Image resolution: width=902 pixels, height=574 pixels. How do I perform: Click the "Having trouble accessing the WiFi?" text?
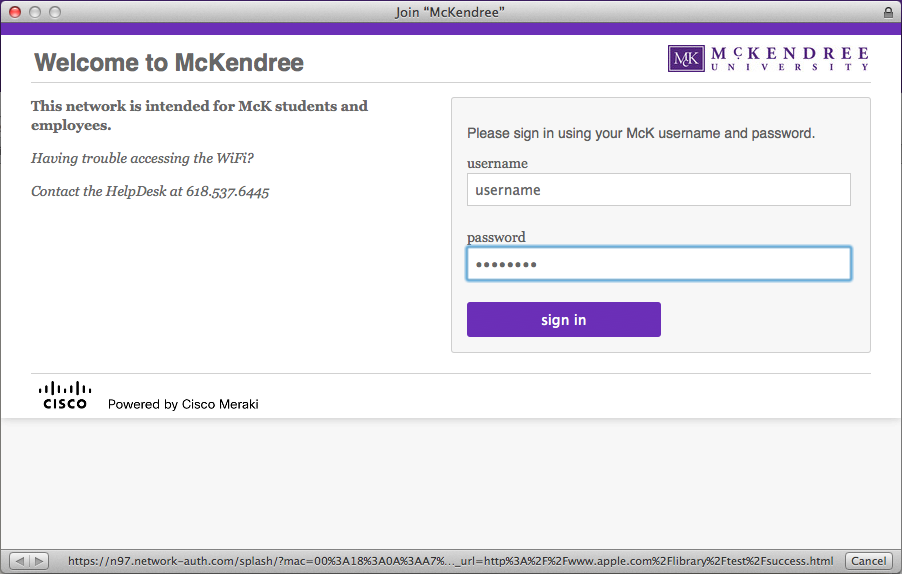[x=142, y=158]
